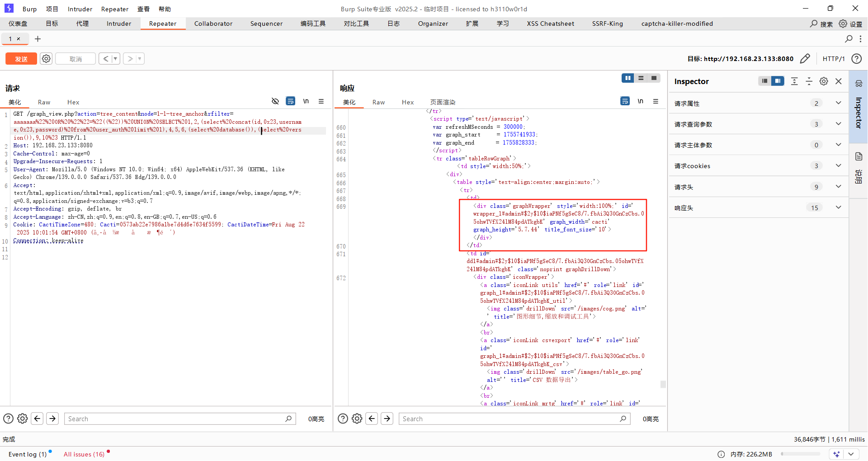Collapse all Inspector sections icon
This screenshot has height=461, width=868.
(809, 81)
